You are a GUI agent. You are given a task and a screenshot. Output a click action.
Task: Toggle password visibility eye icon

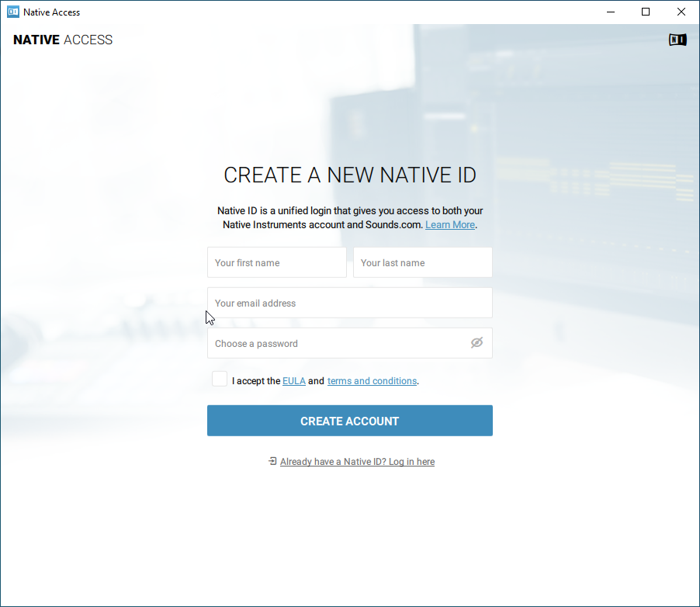[x=476, y=342]
